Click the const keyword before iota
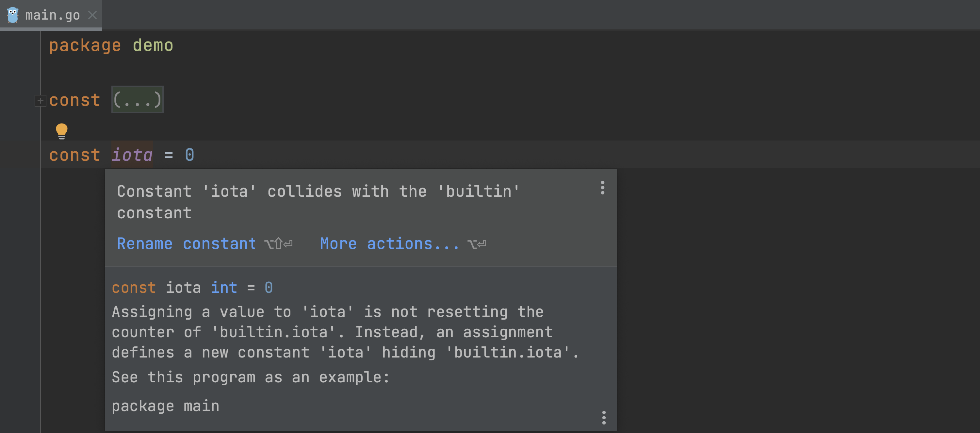Screen dimensions: 980x433 74,155
